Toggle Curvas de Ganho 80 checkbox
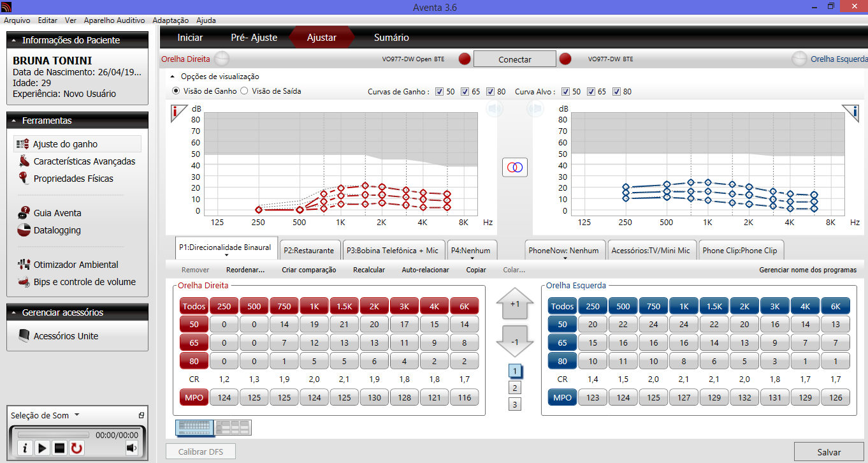This screenshot has width=868, height=463. 490,92
